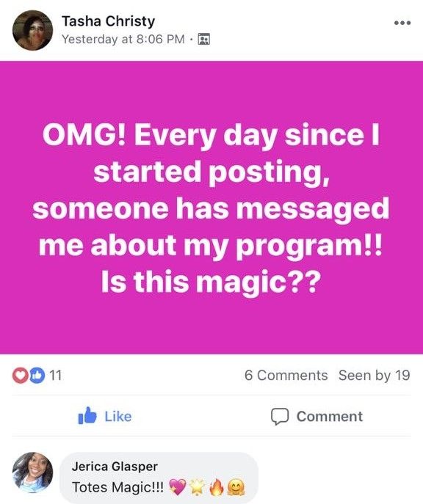The image size is (423, 504).
Task: Click the group audience icon beside timestamp
Action: (204, 39)
